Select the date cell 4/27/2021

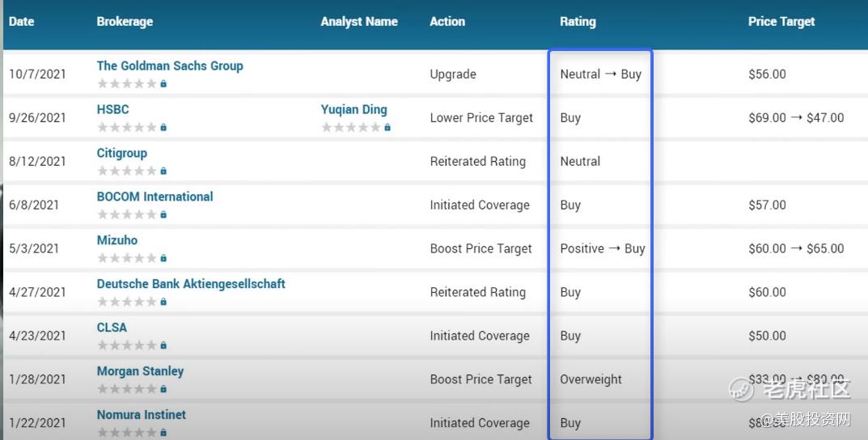[x=37, y=292]
